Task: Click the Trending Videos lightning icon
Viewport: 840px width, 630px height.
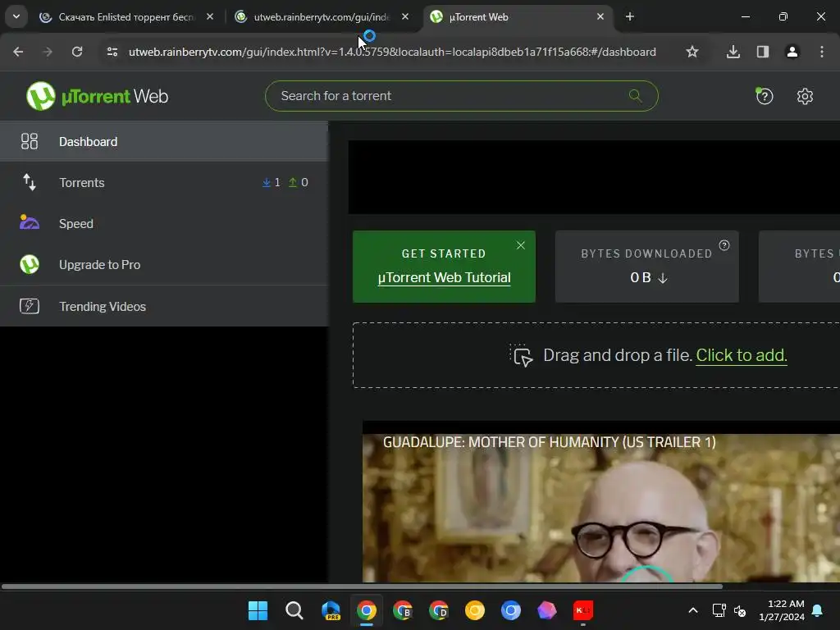Action: click(30, 306)
